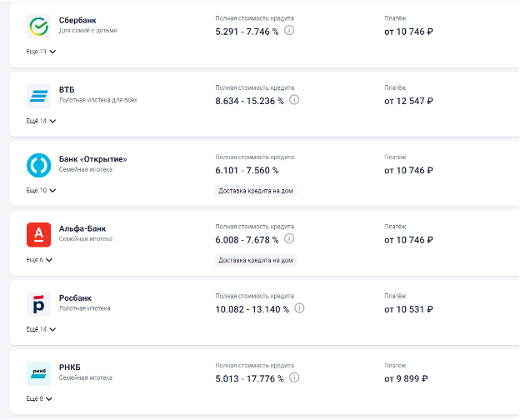Click the Otkritie bank round logo

(39, 165)
